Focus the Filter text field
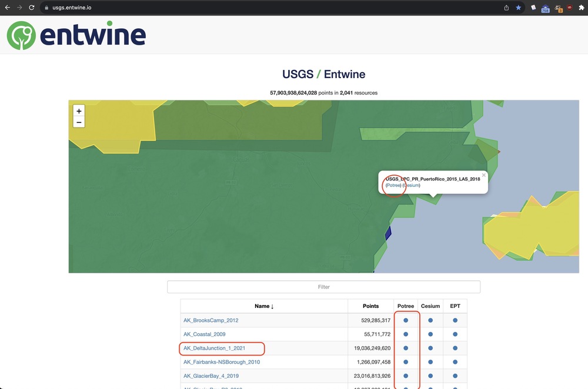Image resolution: width=588 pixels, height=389 pixels. (323, 287)
